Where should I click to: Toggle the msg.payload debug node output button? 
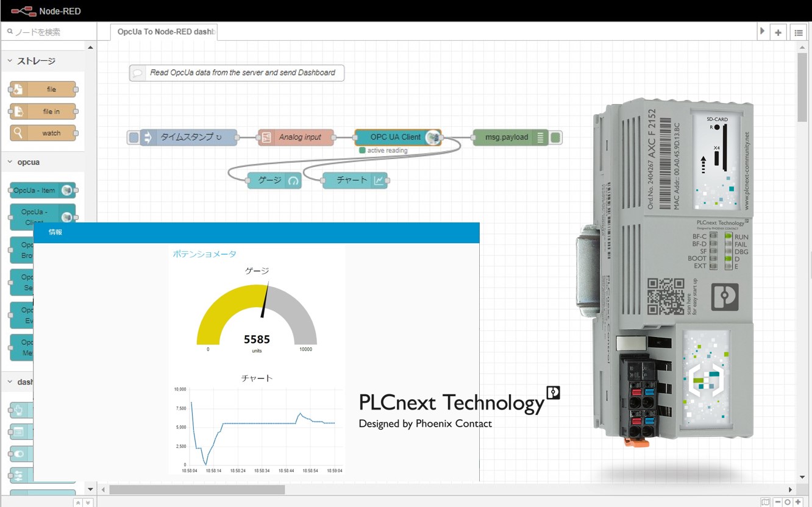click(x=555, y=137)
